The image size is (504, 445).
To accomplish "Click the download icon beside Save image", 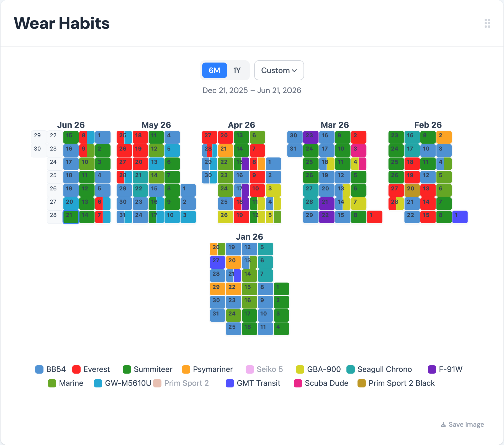I will (x=443, y=425).
